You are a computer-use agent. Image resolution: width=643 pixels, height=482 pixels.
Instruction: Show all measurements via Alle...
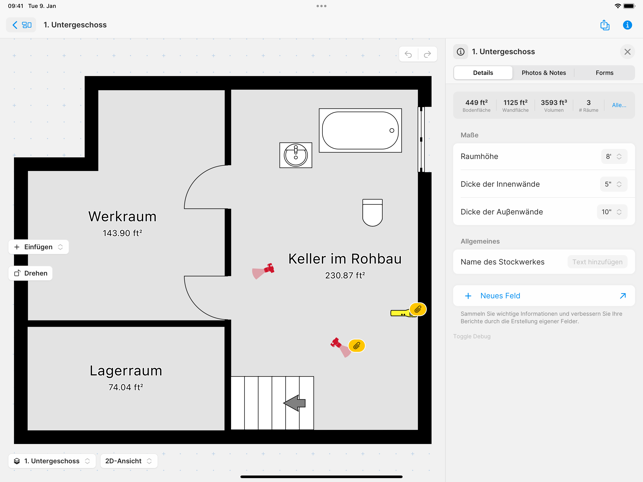(x=619, y=105)
